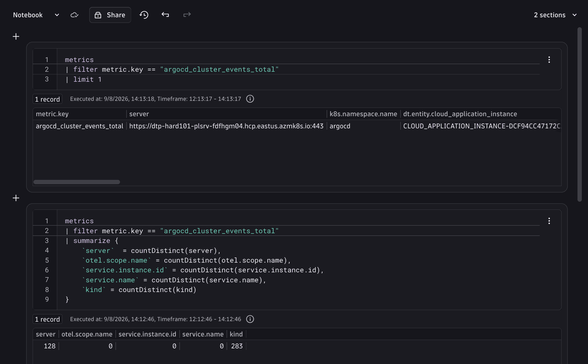Open the version history clock icon
The image size is (588, 364).
pos(144,15)
